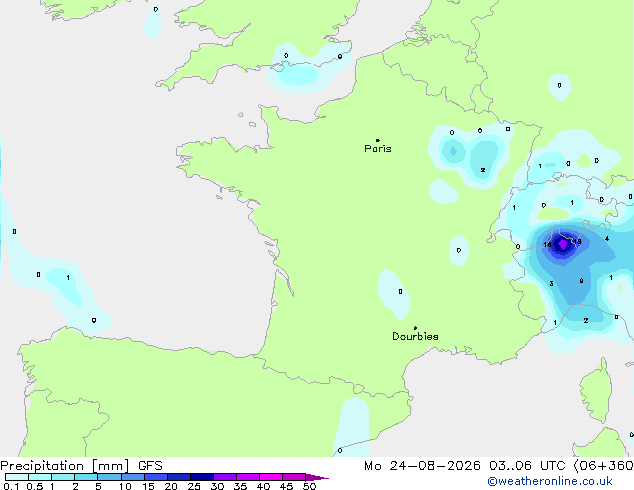The width and height of the screenshot is (634, 490).
Task: Select the 2 value east of Paris
Action: 483,170
